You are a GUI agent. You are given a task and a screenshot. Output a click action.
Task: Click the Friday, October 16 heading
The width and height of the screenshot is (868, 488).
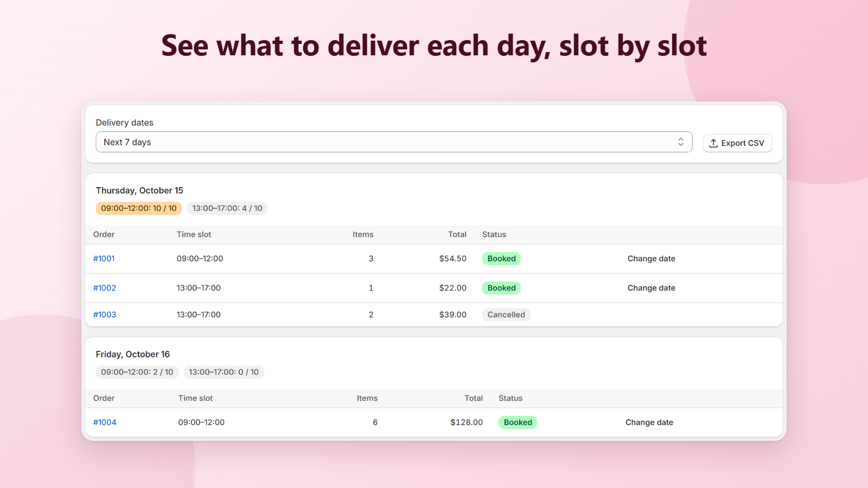pos(133,354)
